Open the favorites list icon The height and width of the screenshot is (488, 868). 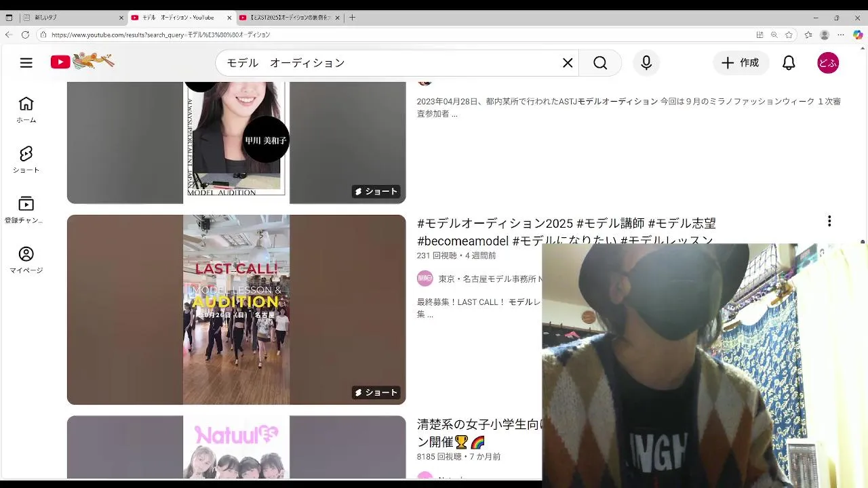point(808,35)
